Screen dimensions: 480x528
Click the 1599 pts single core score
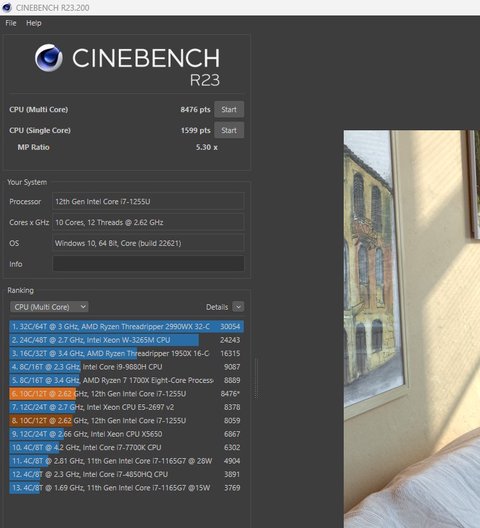196,130
